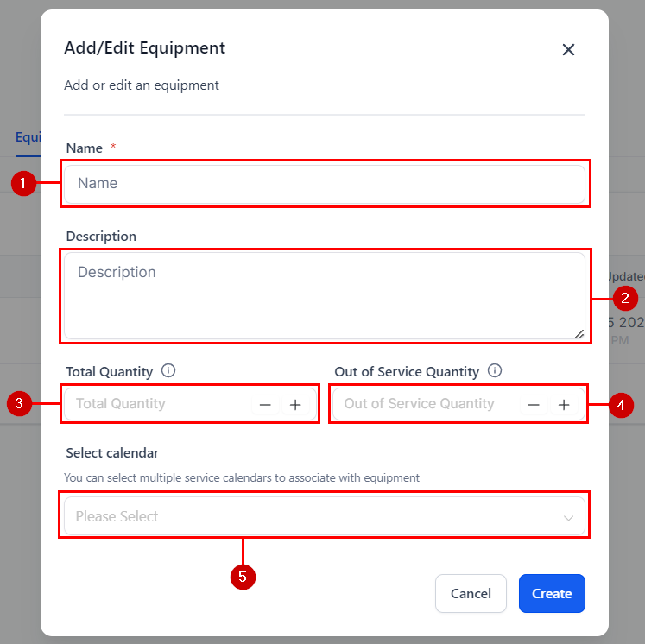Viewport: 645px width, 644px height.
Task: Click the Out of Service Quantity info icon
Action: [495, 371]
